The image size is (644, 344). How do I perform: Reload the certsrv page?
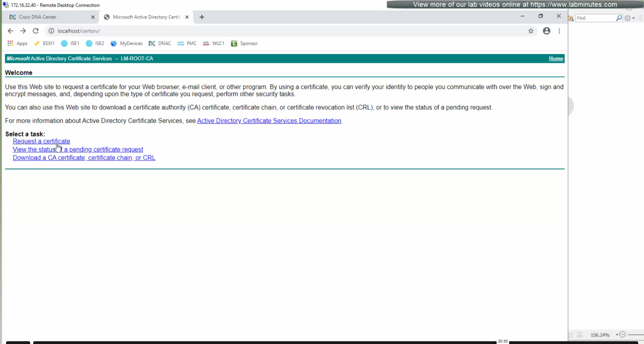pyautogui.click(x=36, y=31)
